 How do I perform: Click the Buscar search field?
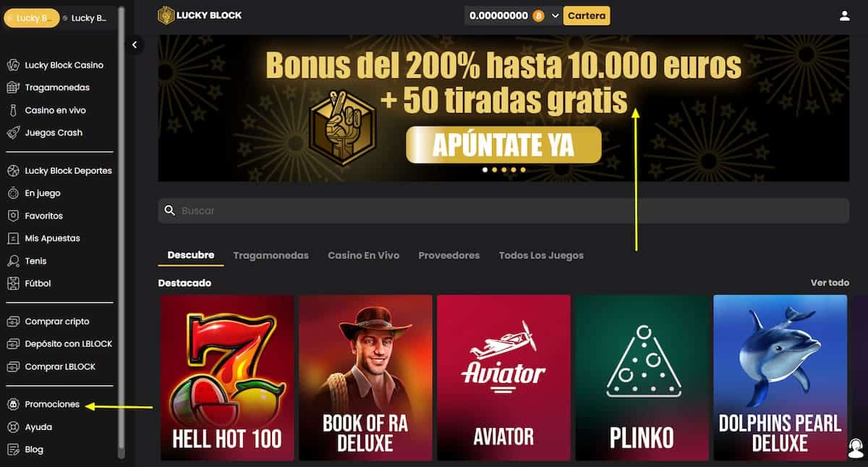click(503, 211)
